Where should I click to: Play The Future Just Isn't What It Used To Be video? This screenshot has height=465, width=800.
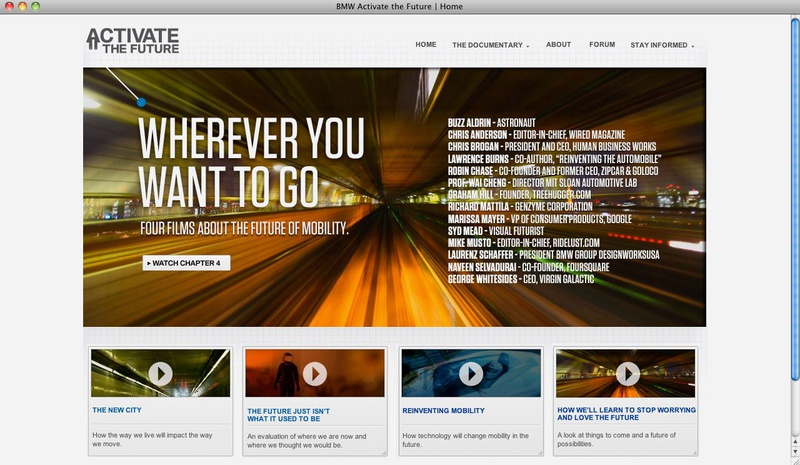pos(315,374)
